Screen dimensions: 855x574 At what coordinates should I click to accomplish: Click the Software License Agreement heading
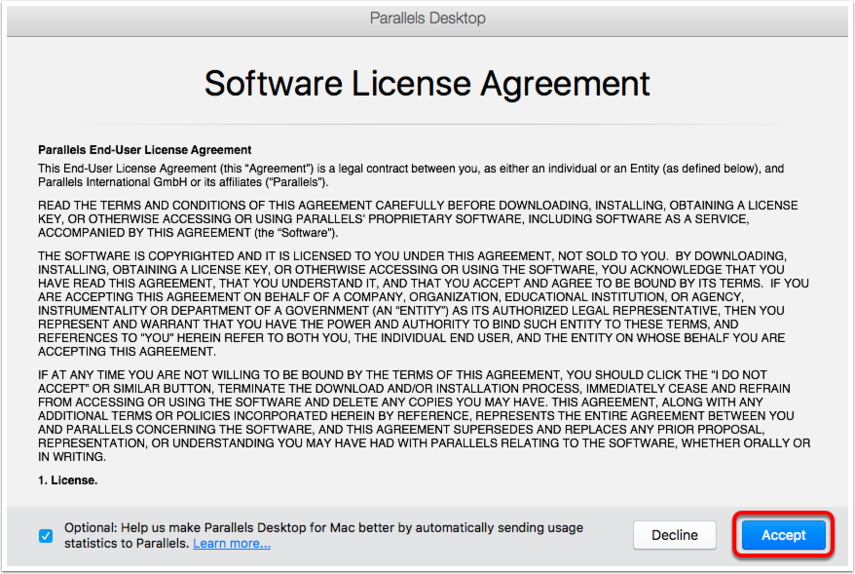(427, 83)
